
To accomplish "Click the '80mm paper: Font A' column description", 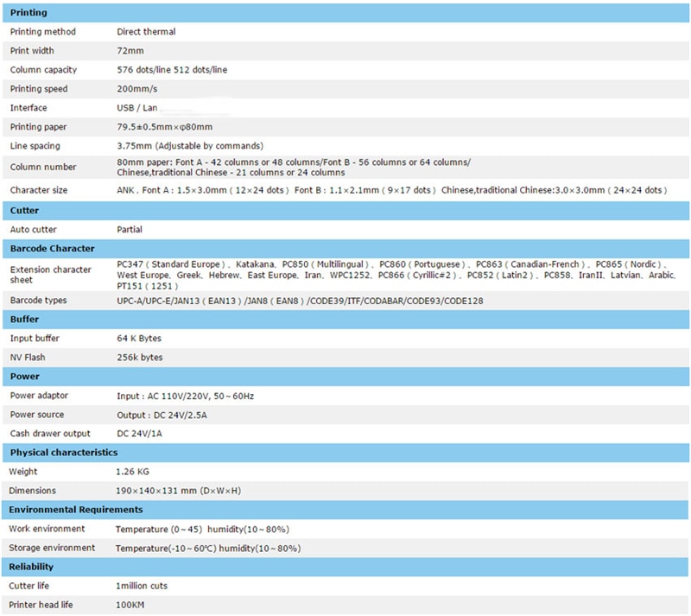I will tap(294, 167).
